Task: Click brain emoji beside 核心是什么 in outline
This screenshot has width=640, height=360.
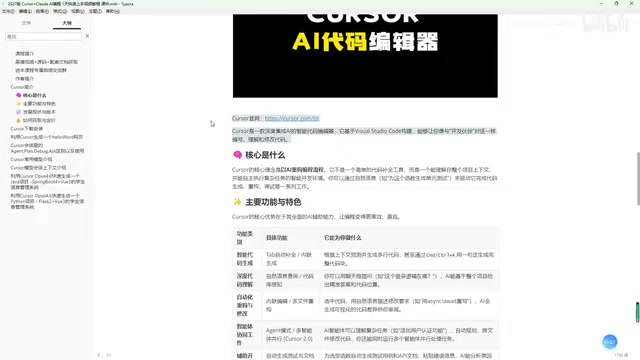Action: [18, 96]
